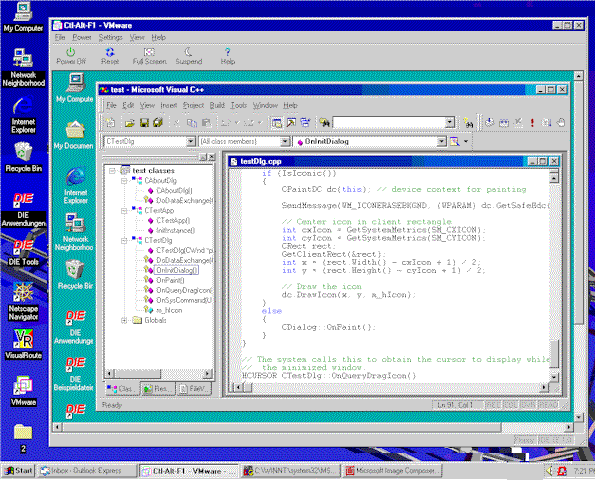Switch to the FileView tab
Viewport: 595px width, 480px height.
[194, 389]
